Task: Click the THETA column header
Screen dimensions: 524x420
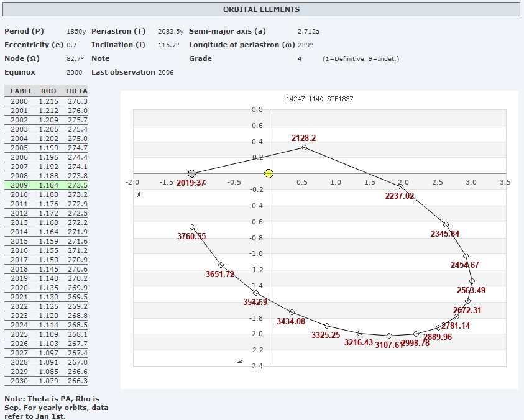Action: (76, 91)
